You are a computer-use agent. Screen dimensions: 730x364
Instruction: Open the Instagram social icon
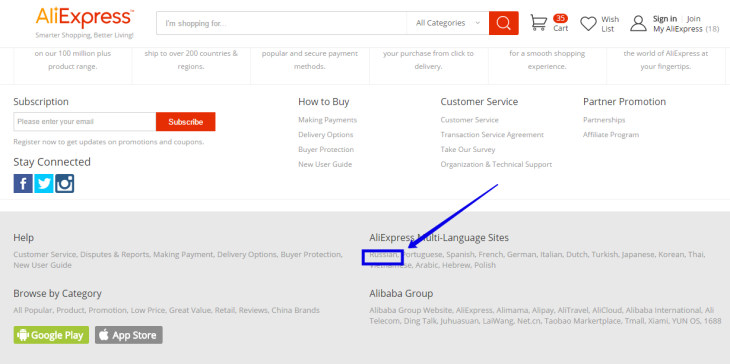coord(65,183)
